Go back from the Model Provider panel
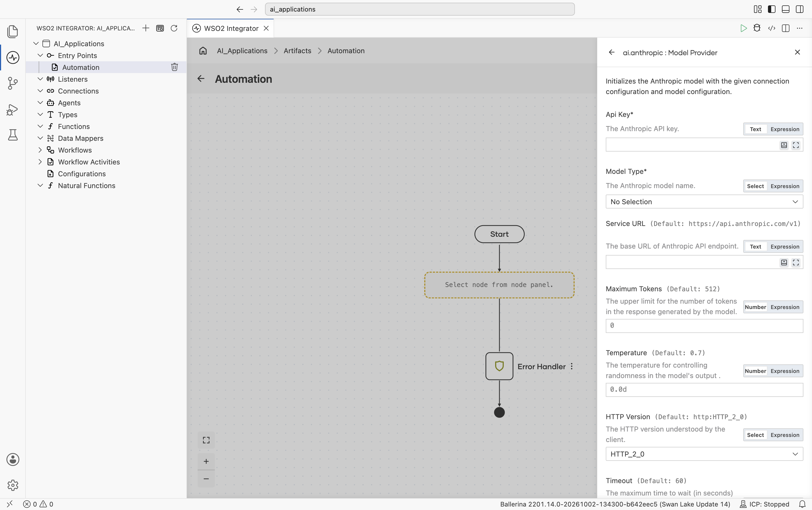 tap(612, 52)
